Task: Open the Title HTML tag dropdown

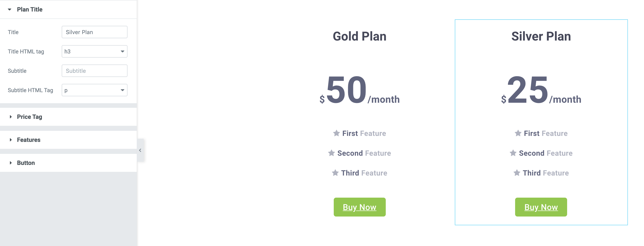Action: point(94,52)
